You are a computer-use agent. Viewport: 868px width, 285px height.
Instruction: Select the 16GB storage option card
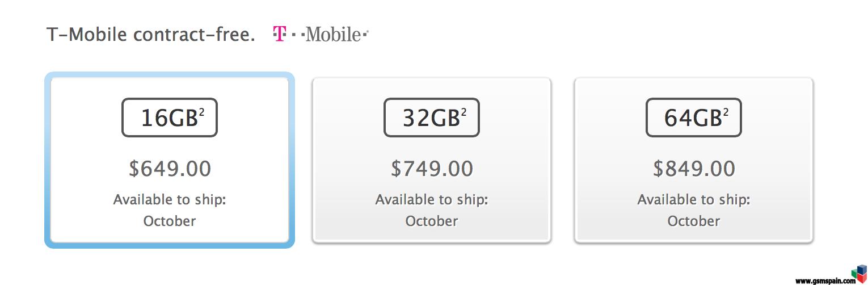[170, 160]
